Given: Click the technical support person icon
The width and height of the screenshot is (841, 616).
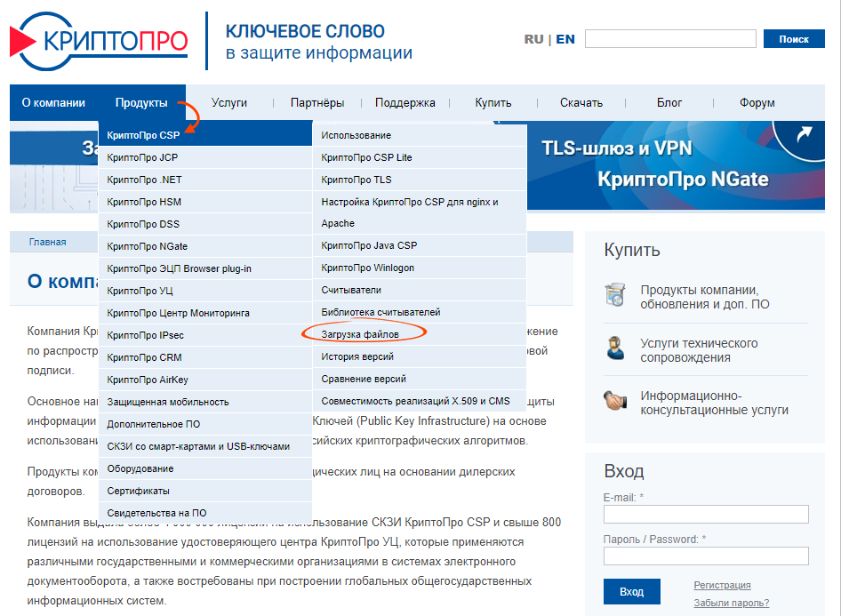Looking at the screenshot, I should (x=615, y=348).
